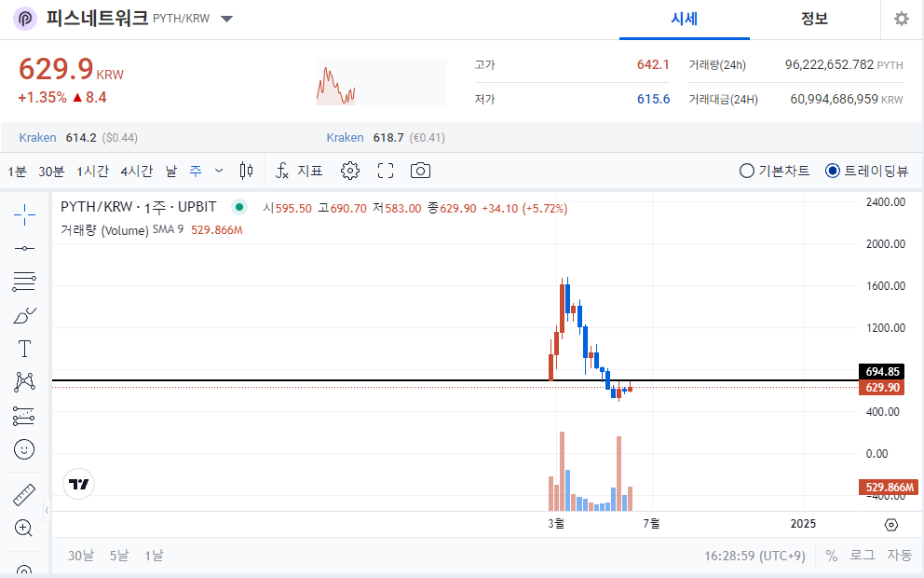Click the 529.866M volume axis label
This screenshot has width=924, height=578.
pos(890,488)
